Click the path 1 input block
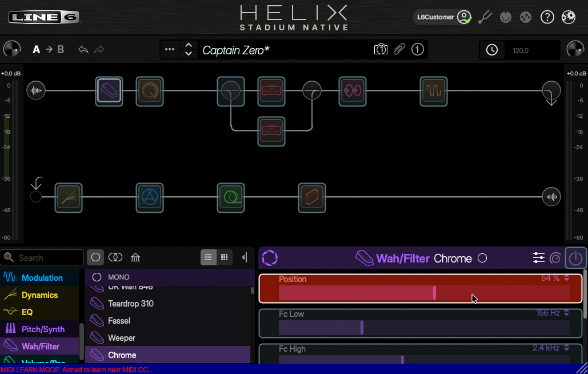 click(x=36, y=90)
